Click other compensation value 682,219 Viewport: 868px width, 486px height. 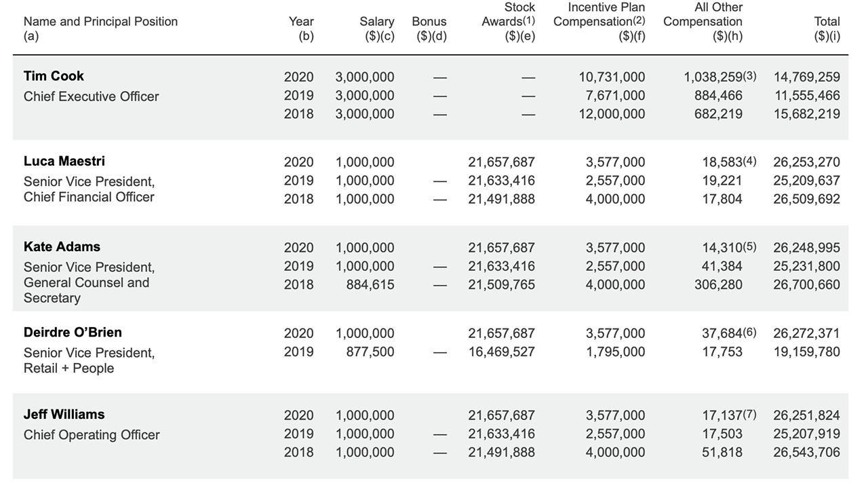718,114
